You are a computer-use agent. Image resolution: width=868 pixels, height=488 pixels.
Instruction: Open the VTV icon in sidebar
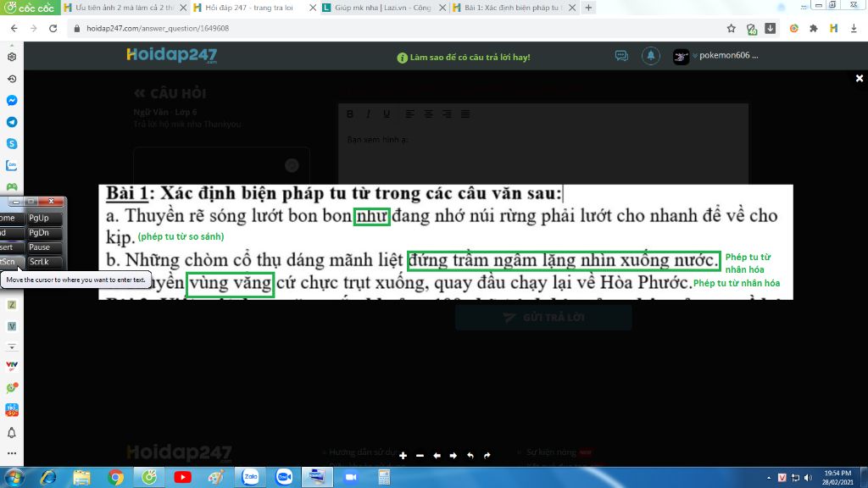tap(12, 366)
